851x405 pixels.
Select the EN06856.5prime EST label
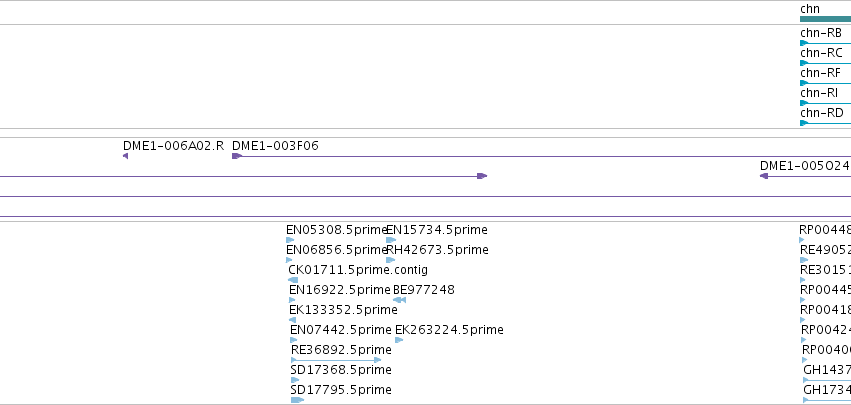(x=336, y=250)
